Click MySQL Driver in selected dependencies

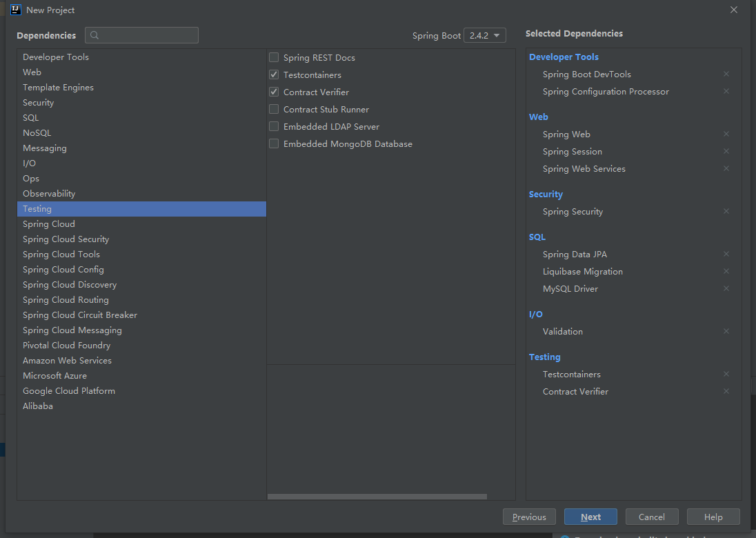(x=570, y=288)
